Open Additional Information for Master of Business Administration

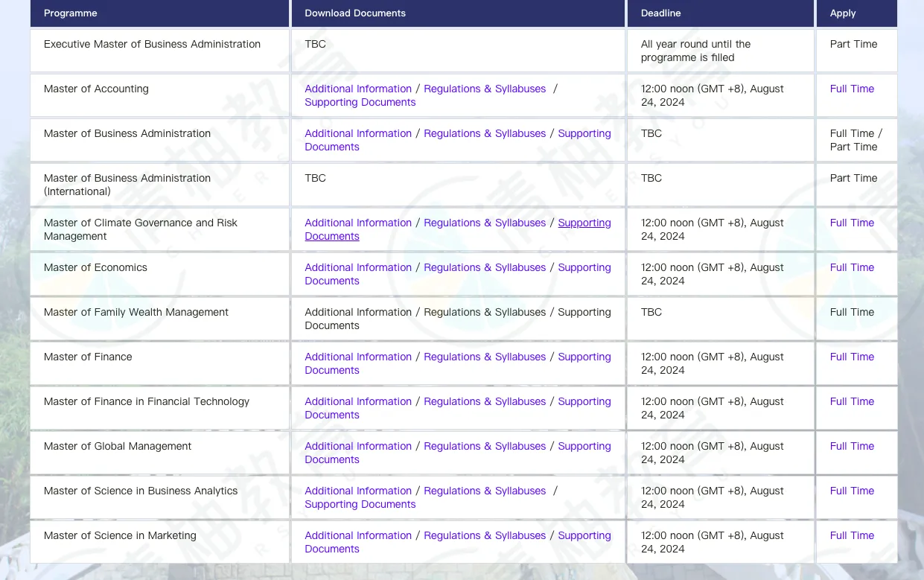(357, 133)
